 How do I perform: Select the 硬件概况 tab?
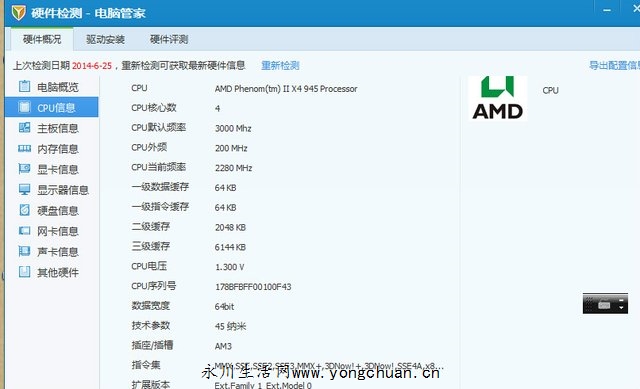[42, 40]
